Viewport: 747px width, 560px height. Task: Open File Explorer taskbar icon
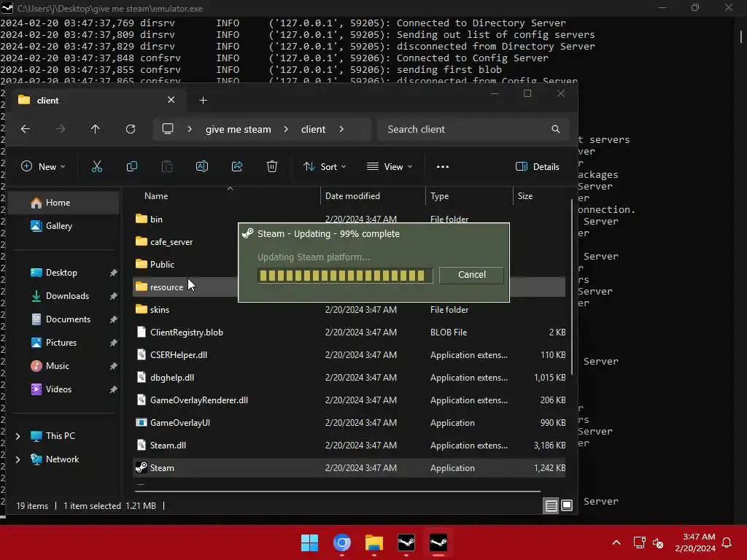[x=374, y=542]
